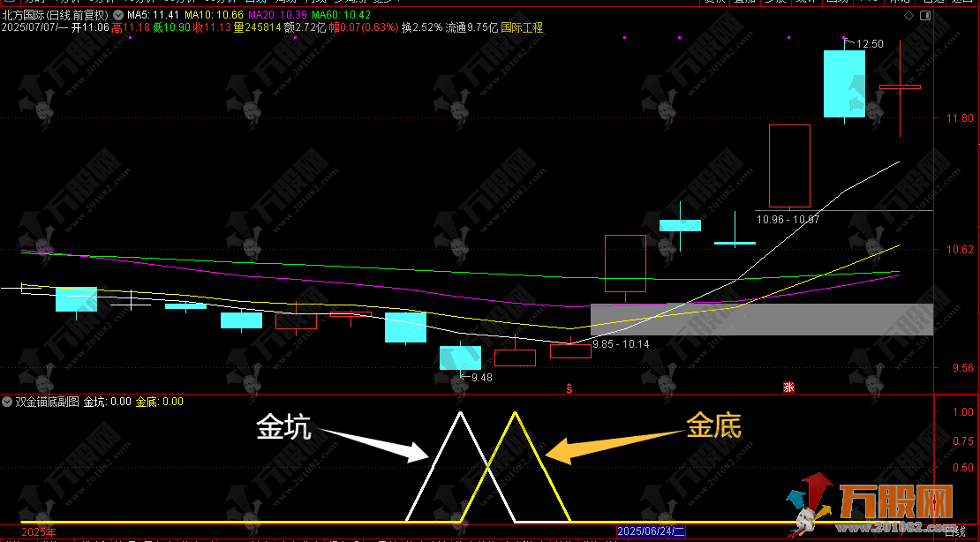Click the 换2.52% turnover value

click(x=422, y=28)
